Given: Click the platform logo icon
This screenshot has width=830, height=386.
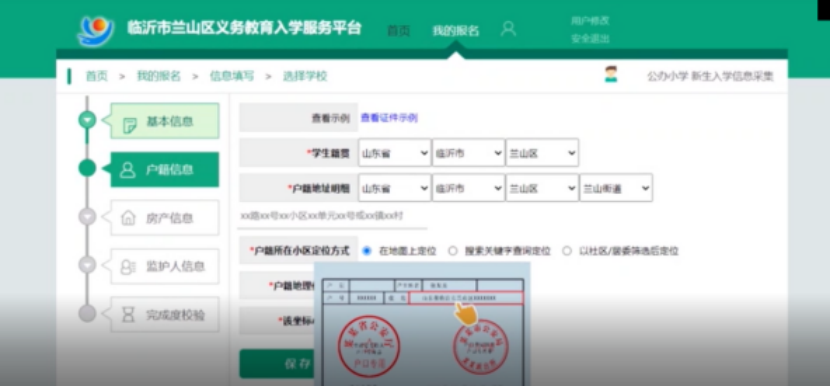Looking at the screenshot, I should (96, 31).
